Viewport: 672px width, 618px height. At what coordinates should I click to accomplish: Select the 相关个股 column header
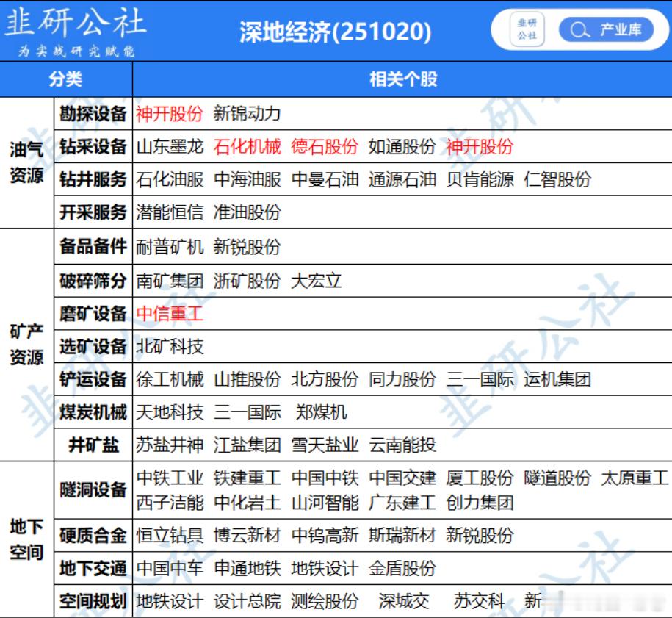click(403, 79)
